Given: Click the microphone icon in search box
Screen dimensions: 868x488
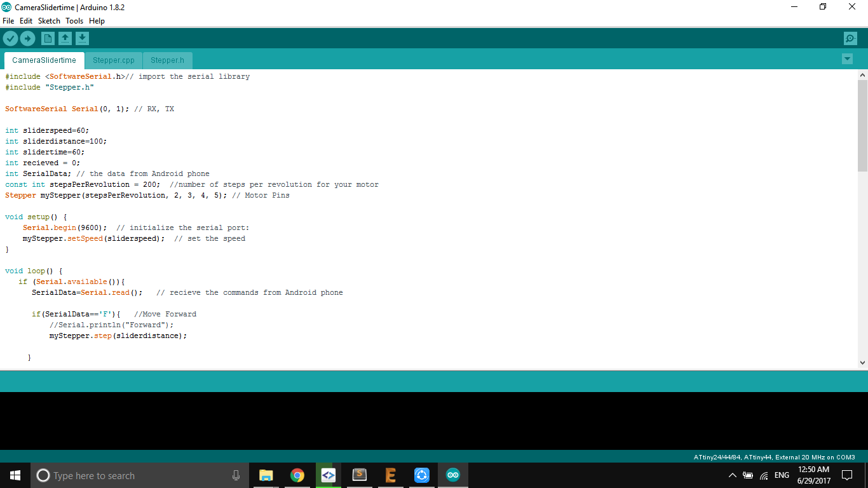Looking at the screenshot, I should coord(236,475).
